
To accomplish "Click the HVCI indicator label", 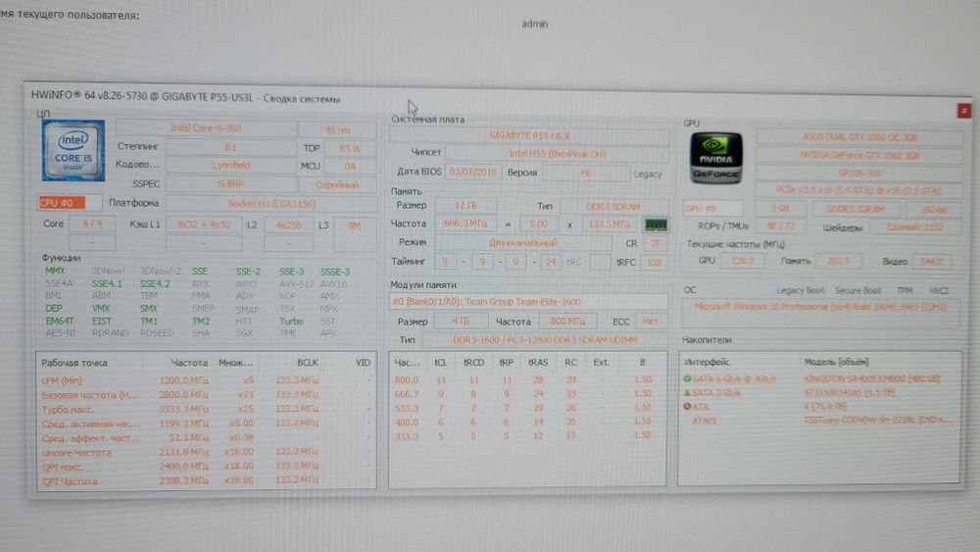I will [938, 290].
